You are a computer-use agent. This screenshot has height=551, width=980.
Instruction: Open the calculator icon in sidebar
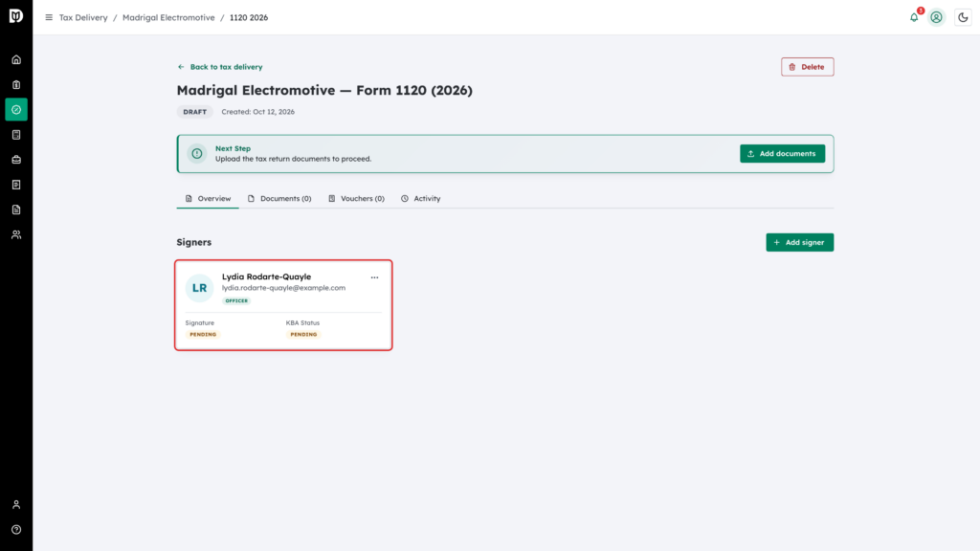[x=16, y=135]
